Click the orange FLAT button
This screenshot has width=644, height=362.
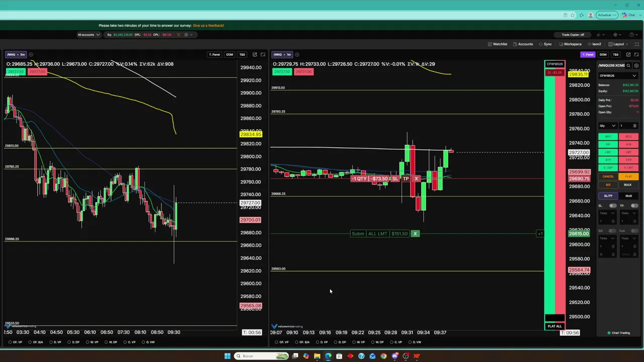[628, 176]
